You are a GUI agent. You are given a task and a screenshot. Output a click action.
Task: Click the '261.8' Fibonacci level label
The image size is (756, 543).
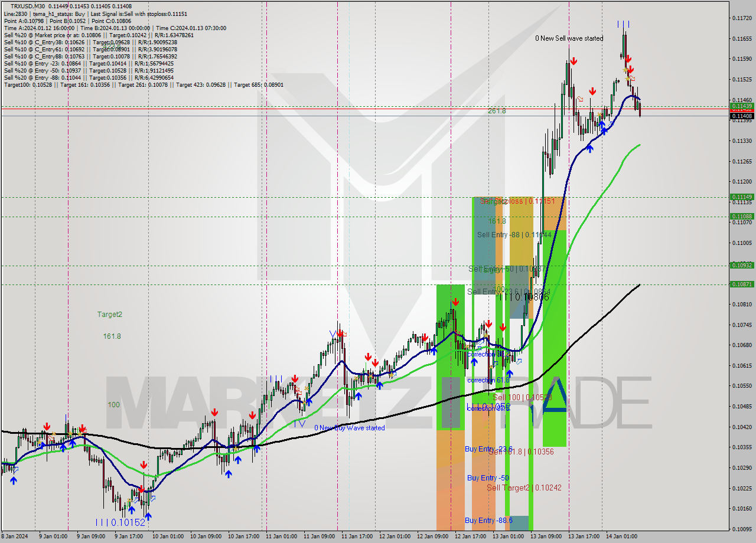[x=497, y=111]
